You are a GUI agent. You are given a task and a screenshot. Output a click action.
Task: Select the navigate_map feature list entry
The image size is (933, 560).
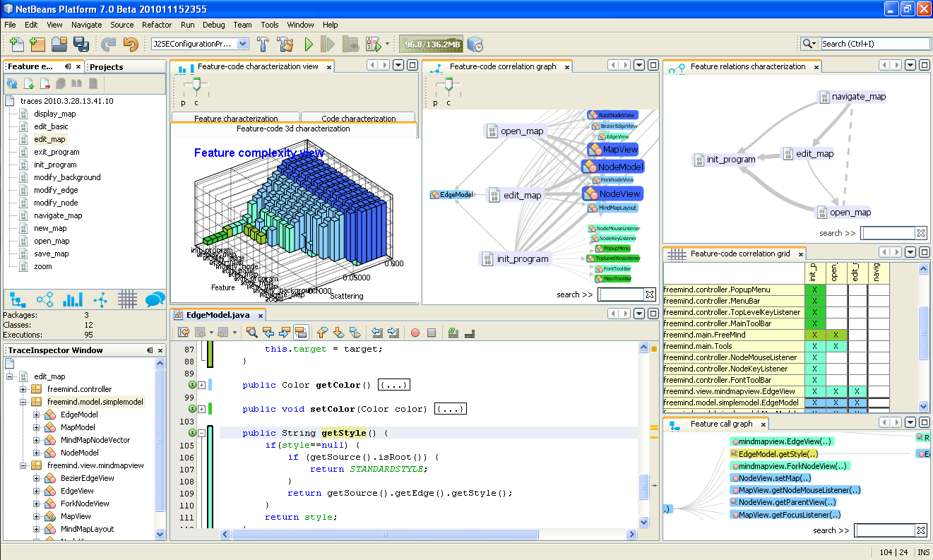point(58,215)
